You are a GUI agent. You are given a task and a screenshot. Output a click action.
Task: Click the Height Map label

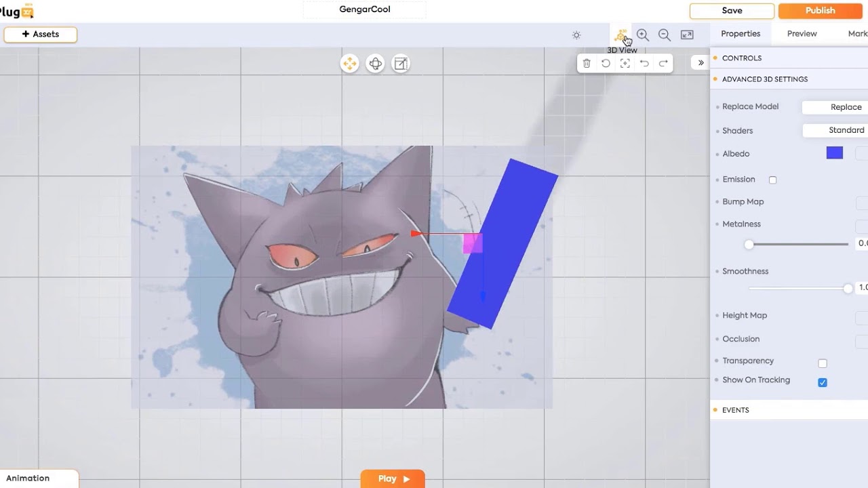click(x=745, y=316)
